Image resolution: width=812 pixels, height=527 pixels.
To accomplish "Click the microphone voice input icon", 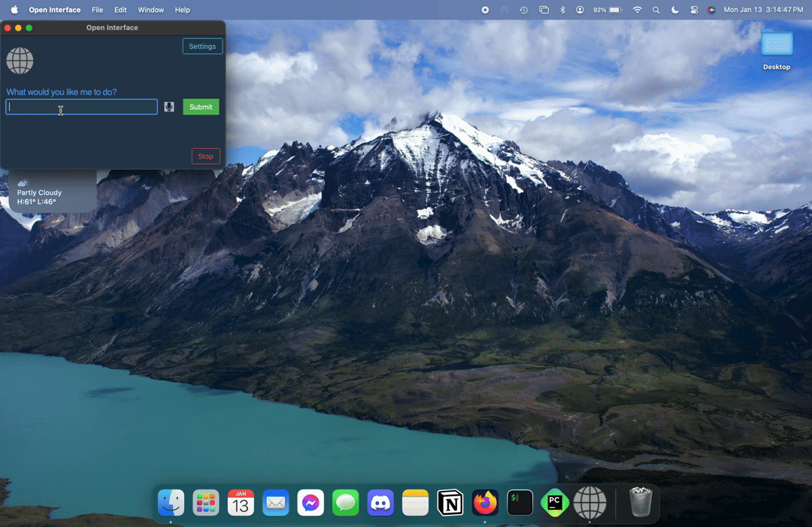I will pyautogui.click(x=169, y=107).
